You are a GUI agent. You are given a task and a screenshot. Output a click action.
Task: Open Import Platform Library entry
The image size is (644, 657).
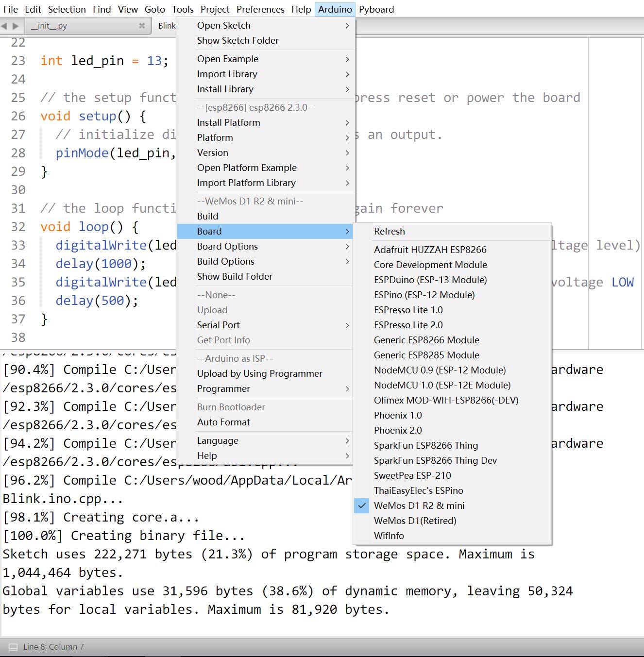pyautogui.click(x=266, y=183)
